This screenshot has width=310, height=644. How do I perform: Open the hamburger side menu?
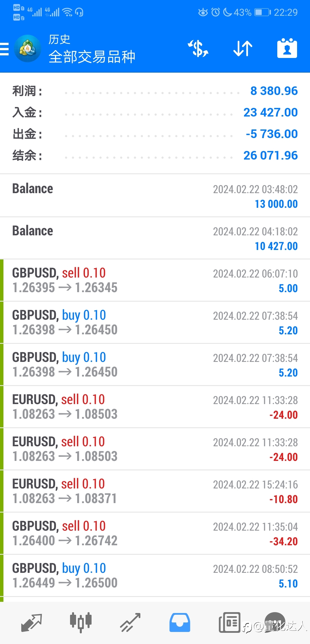click(5, 49)
